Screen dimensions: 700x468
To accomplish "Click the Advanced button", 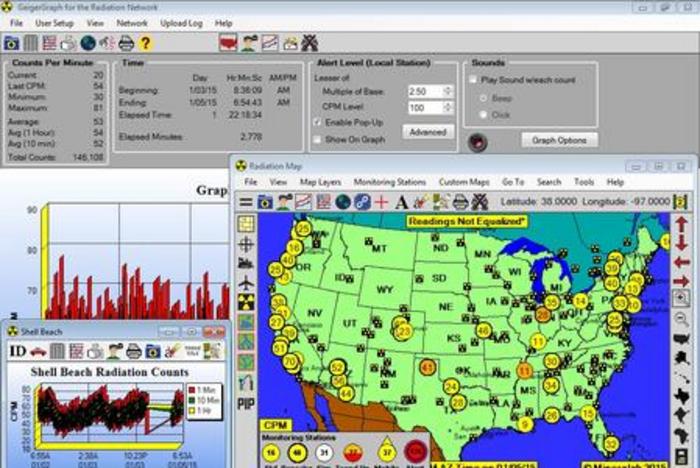I will click(x=428, y=132).
